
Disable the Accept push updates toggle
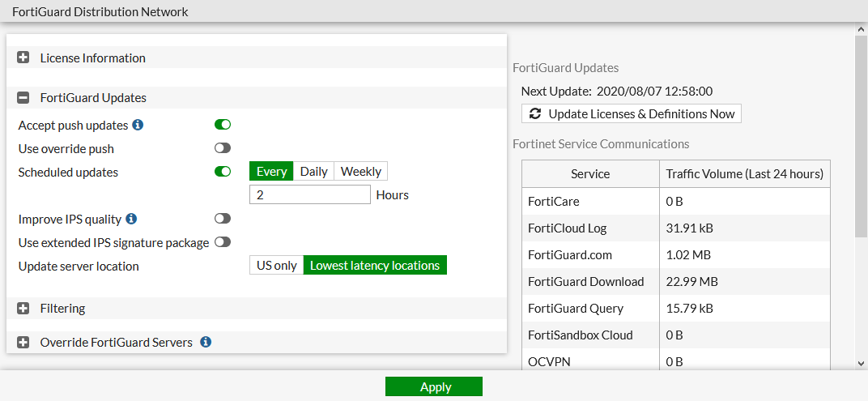pos(223,125)
